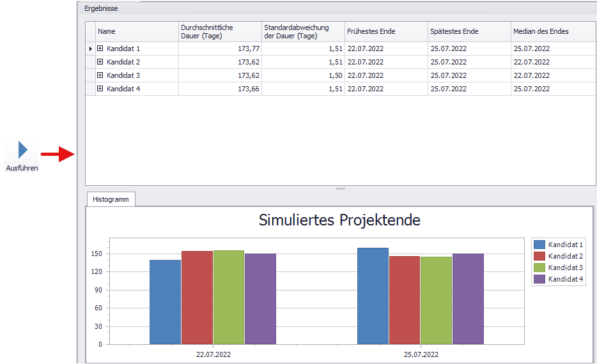
Task: Click the Spätestes Ende column header
Action: coord(469,31)
